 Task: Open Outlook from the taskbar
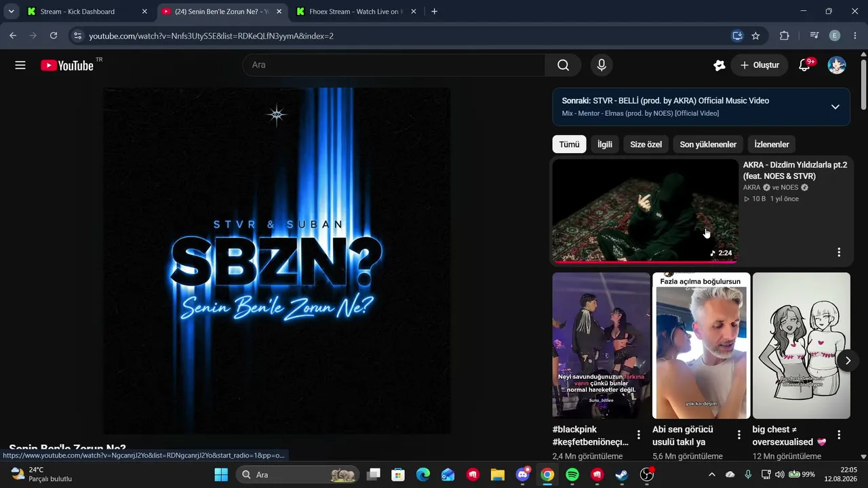tap(448, 474)
